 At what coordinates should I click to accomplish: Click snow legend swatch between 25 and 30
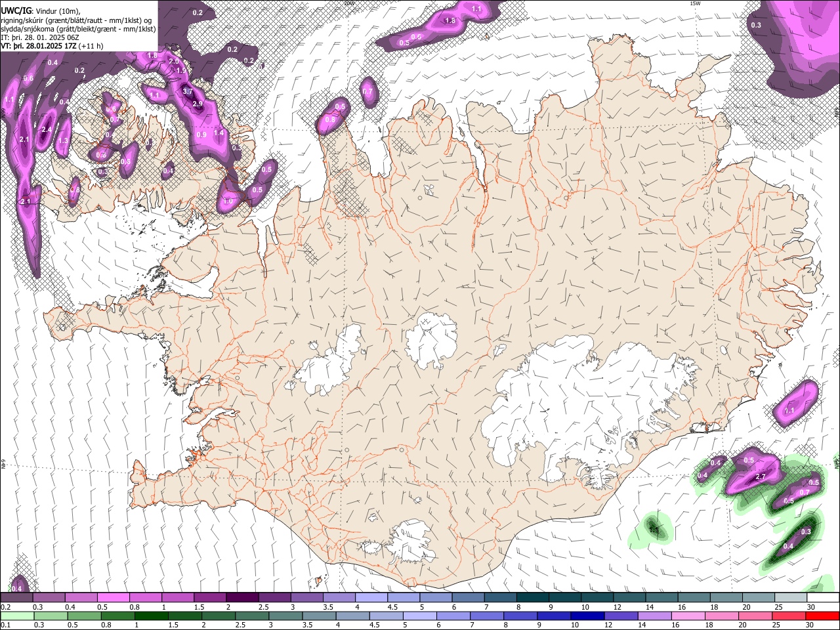789,598
